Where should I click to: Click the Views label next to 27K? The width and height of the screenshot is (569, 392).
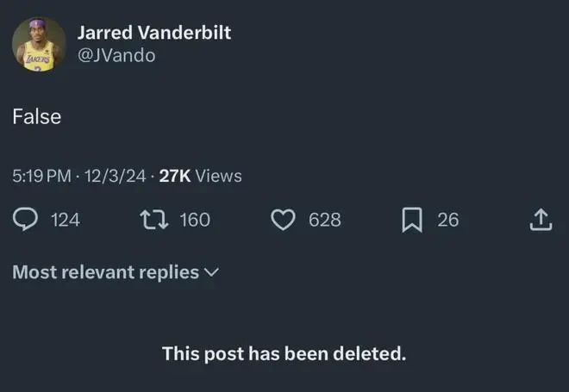(218, 177)
